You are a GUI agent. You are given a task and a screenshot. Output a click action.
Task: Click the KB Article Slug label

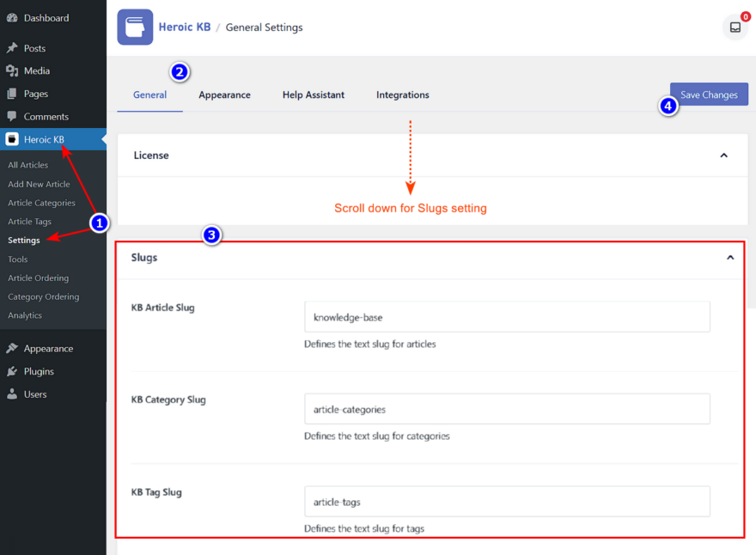[x=163, y=308]
